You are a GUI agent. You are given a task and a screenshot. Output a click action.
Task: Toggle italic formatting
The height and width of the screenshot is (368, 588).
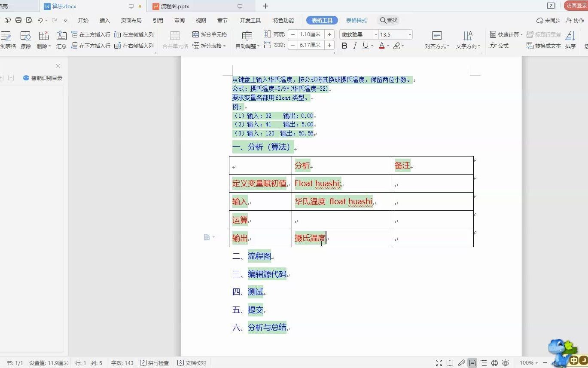[x=355, y=46]
